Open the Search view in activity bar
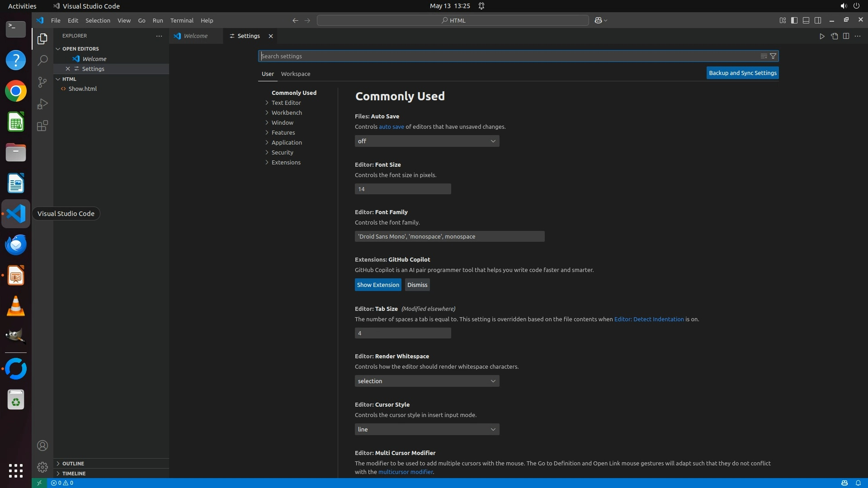 [42, 60]
